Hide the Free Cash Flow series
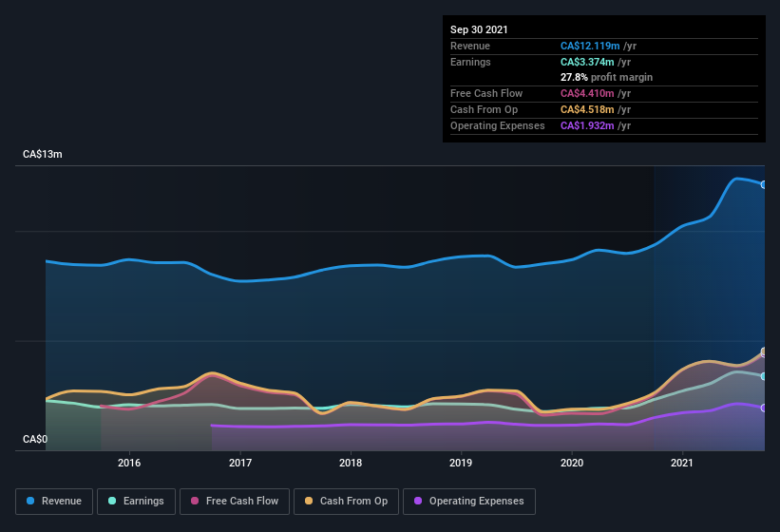The width and height of the screenshot is (780, 532). coord(235,502)
